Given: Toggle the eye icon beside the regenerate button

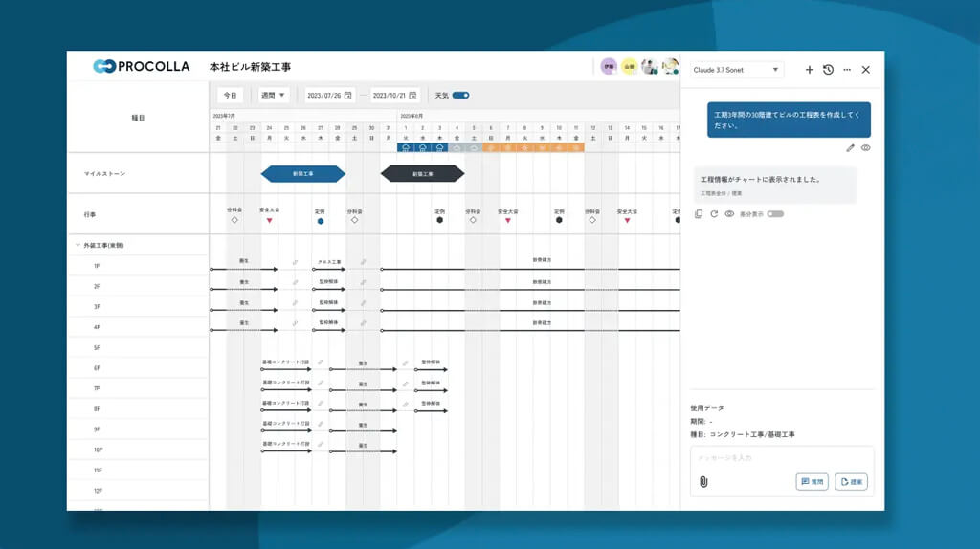Looking at the screenshot, I should click(729, 214).
